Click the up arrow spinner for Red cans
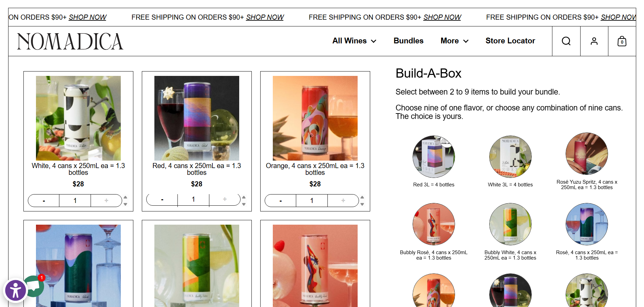This screenshot has width=644, height=307. (244, 197)
